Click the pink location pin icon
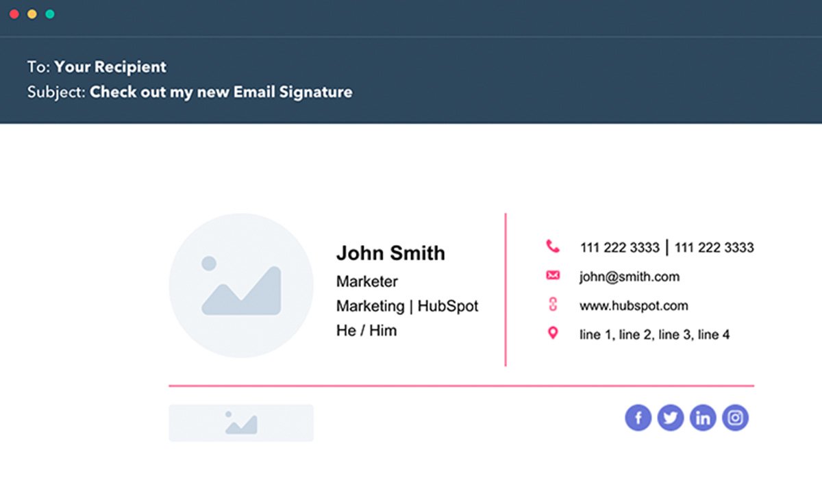The width and height of the screenshot is (822, 504). pos(552,334)
